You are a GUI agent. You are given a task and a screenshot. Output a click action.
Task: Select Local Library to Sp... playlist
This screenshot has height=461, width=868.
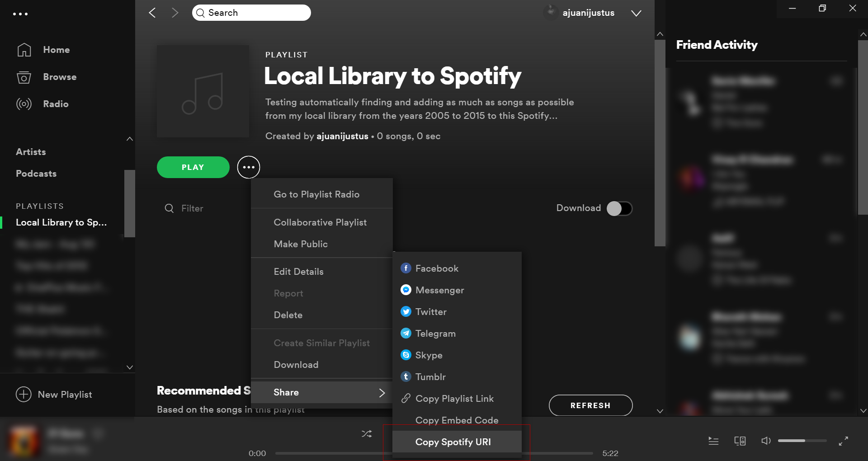61,222
